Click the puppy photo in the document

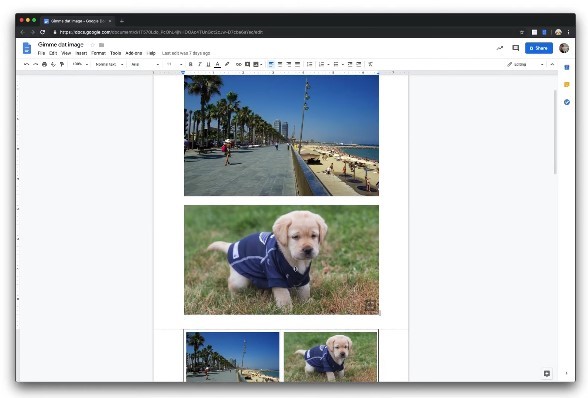(281, 260)
